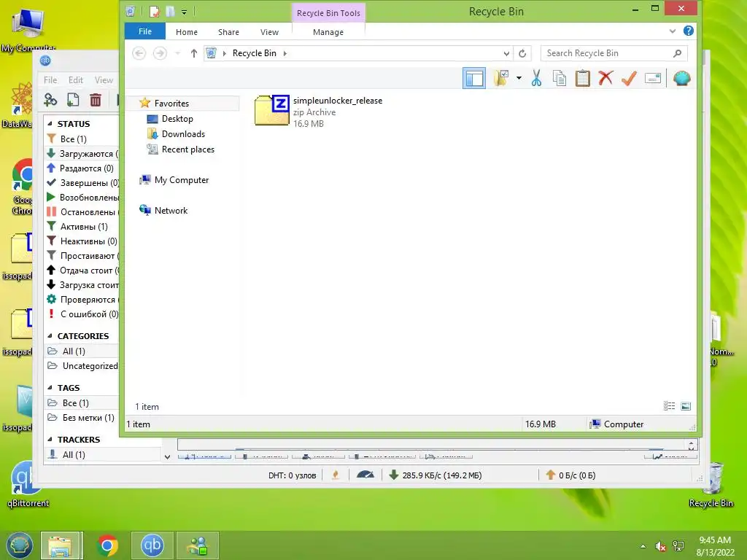Screen dimensions: 747x560
Task: Open the Folder Options dropdown arrow
Action: (x=519, y=78)
